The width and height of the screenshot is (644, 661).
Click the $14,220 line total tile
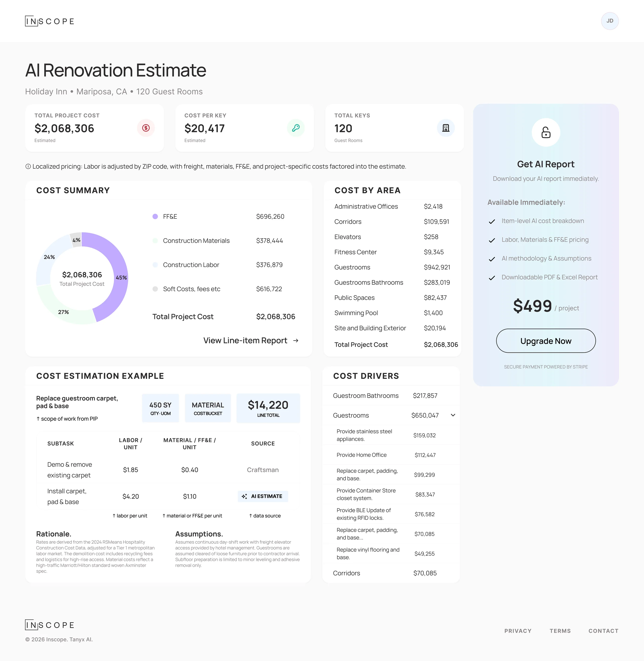tap(268, 408)
